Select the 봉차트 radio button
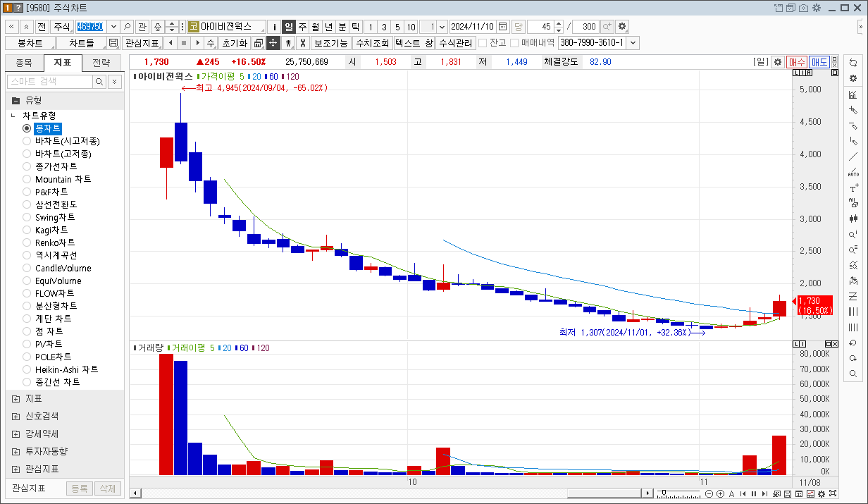 coord(27,128)
